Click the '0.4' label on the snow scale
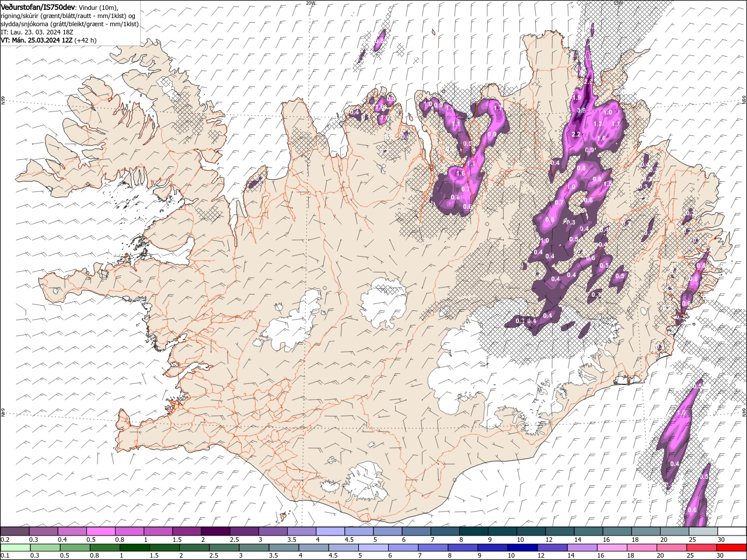Image resolution: width=747 pixels, height=560 pixels. point(62,540)
